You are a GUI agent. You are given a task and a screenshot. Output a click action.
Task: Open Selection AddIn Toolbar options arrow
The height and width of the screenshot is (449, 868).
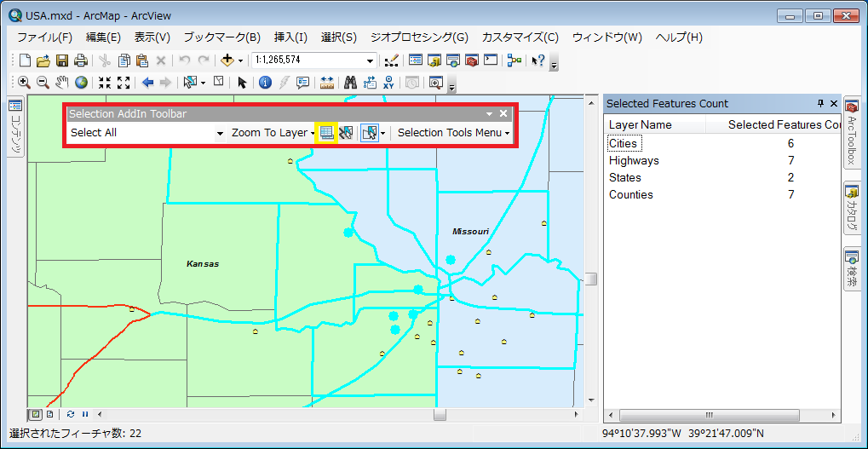click(x=489, y=113)
